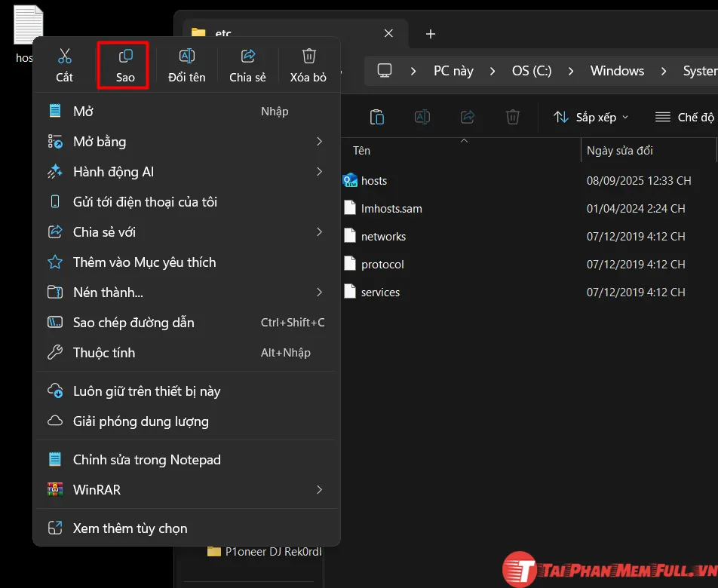The image size is (718, 588).
Task: Click the Paste icon on the toolbar
Action: coord(376,117)
